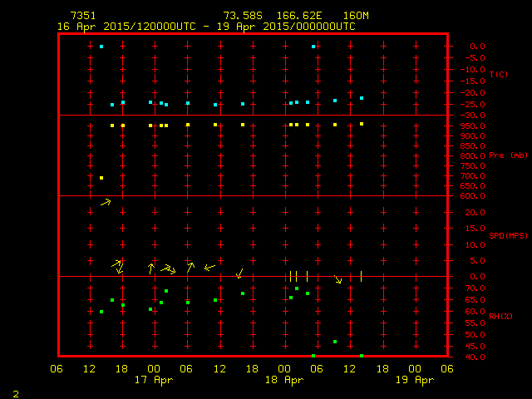Viewport: 532px width, 399px height.
Task: Select the leftmost cyan temperature point near 0 C
Action: pos(101,47)
